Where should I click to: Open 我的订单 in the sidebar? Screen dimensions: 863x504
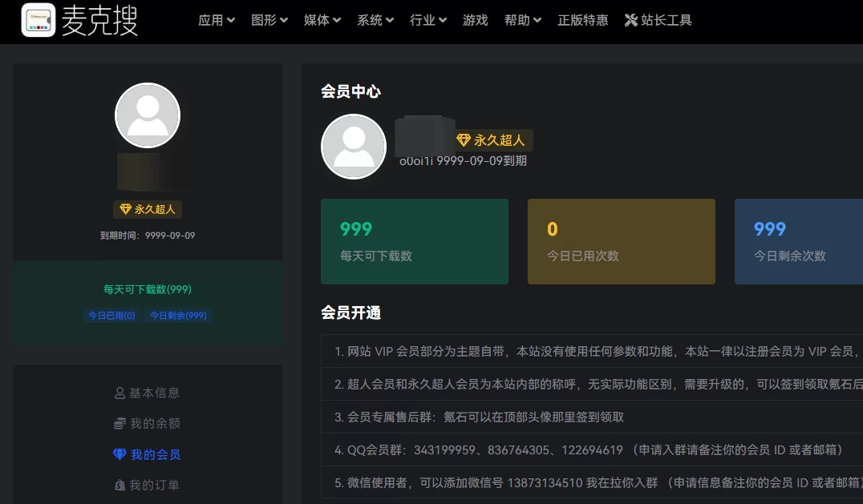147,486
